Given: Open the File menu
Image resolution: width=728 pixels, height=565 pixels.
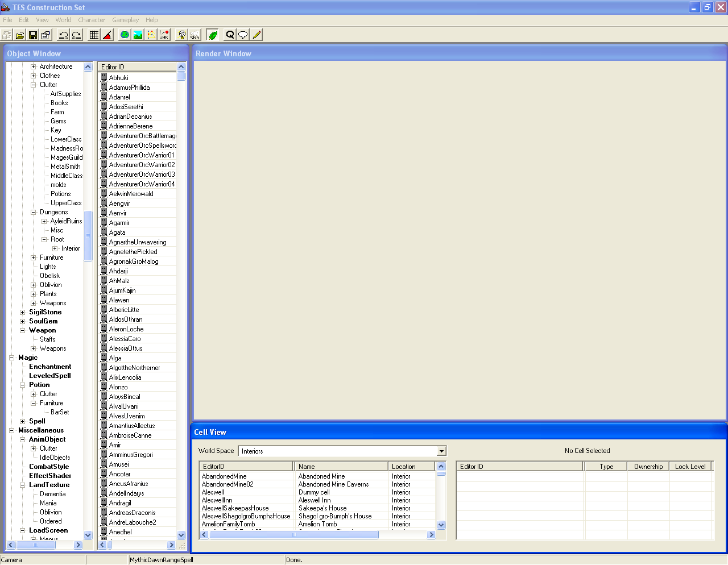Looking at the screenshot, I should (x=7, y=20).
